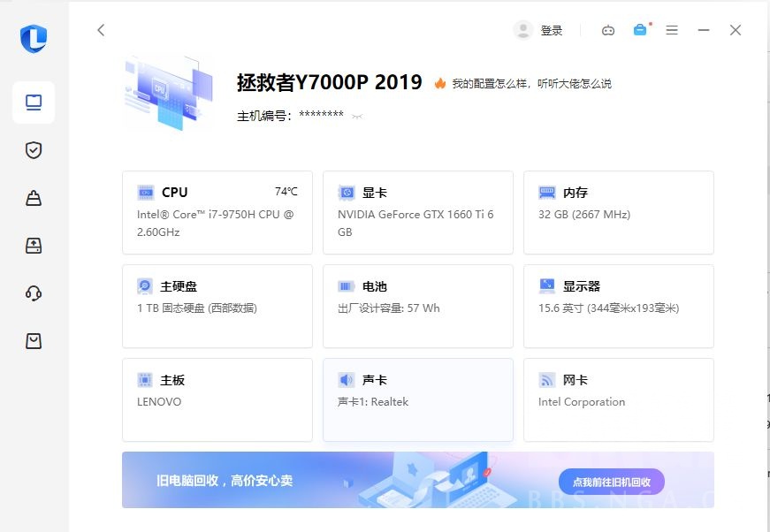Click the 登录 login link
The height and width of the screenshot is (532, 770).
coord(551,30)
